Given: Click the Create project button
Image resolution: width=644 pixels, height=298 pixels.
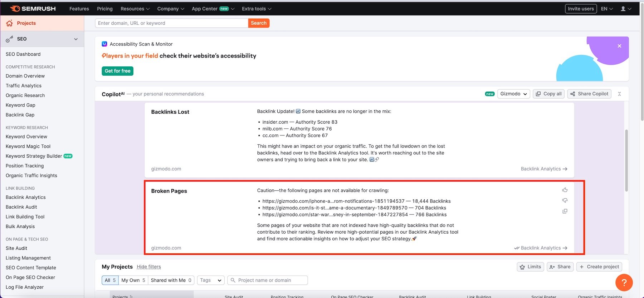Looking at the screenshot, I should pyautogui.click(x=599, y=267).
